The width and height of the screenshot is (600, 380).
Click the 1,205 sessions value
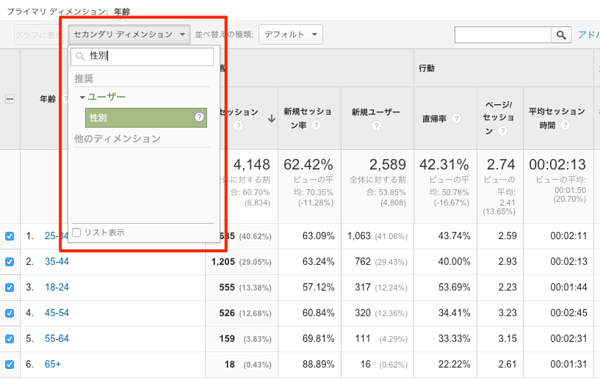click(x=223, y=262)
